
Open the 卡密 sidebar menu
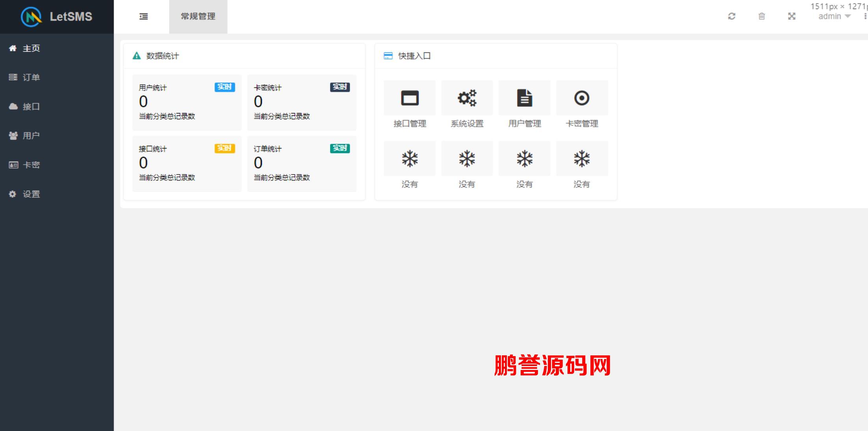(57, 165)
